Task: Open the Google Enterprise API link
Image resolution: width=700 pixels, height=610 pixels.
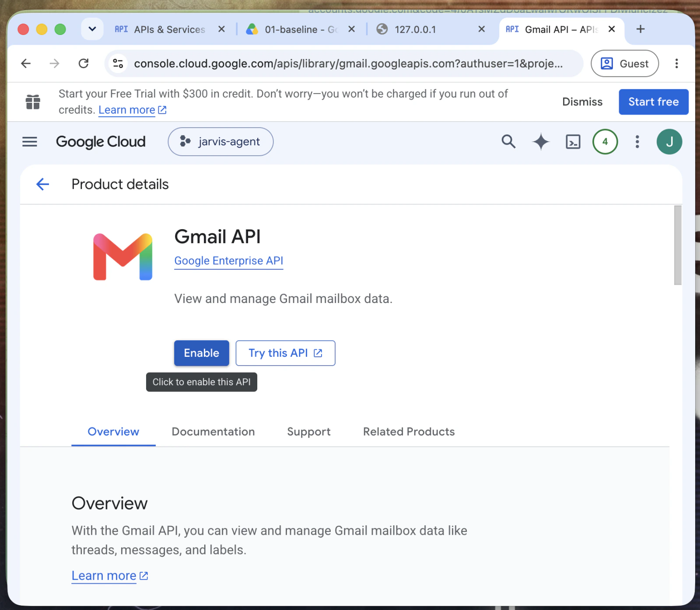Action: 229,261
